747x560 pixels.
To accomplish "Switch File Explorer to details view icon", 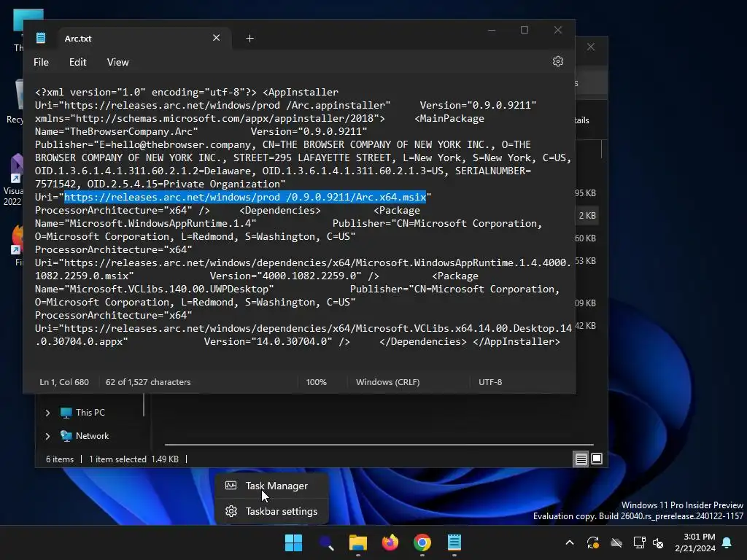I will pos(581,459).
